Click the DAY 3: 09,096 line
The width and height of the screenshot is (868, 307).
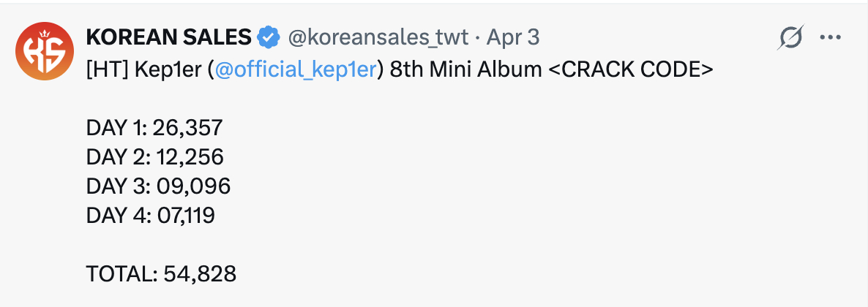coord(158,186)
